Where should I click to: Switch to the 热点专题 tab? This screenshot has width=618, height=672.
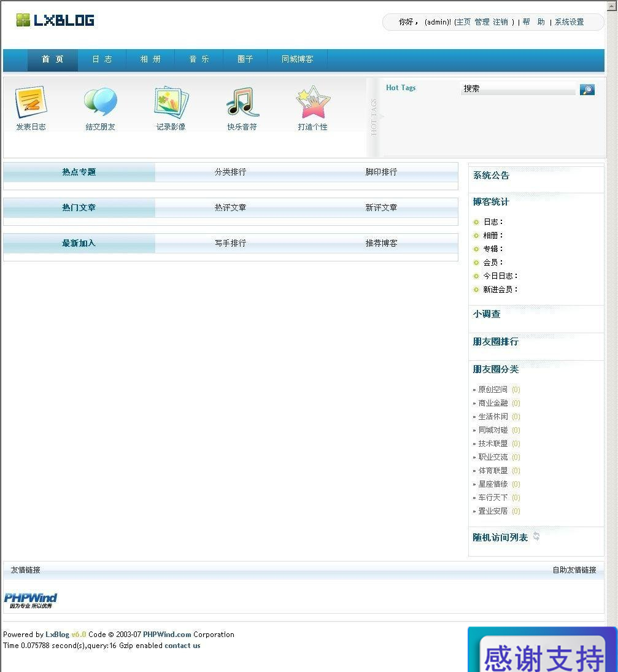79,172
